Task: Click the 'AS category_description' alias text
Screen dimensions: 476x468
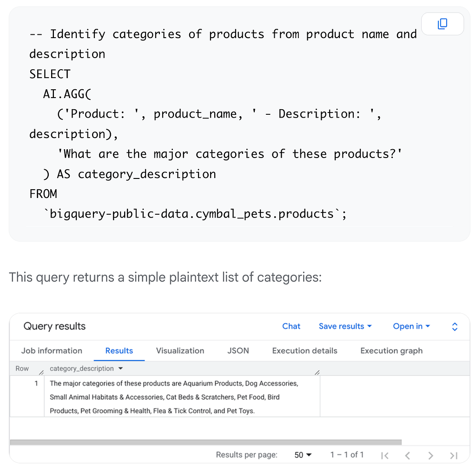Action: [136, 174]
